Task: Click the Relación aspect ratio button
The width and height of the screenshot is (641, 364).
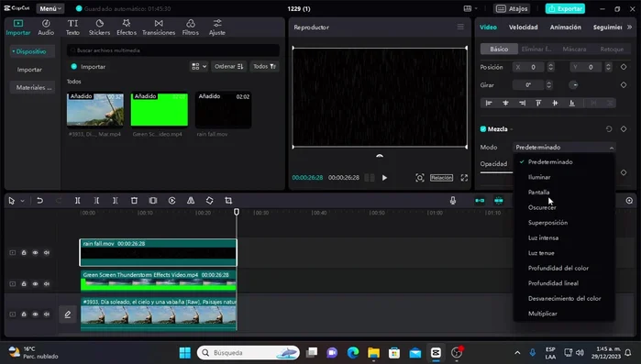Action: point(441,178)
